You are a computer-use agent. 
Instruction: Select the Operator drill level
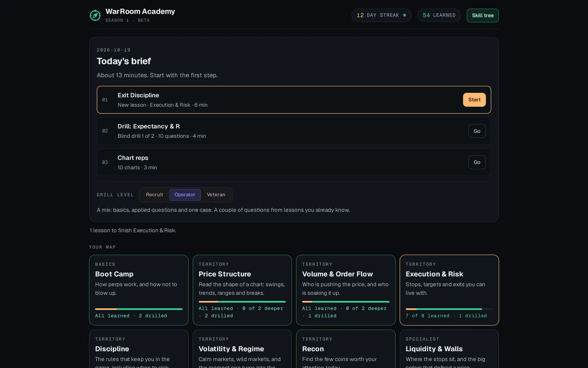point(185,195)
